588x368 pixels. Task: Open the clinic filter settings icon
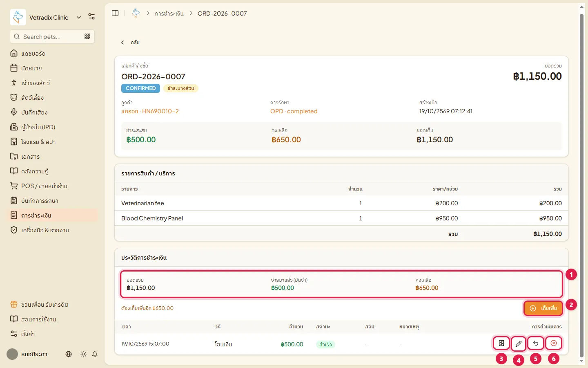click(91, 16)
